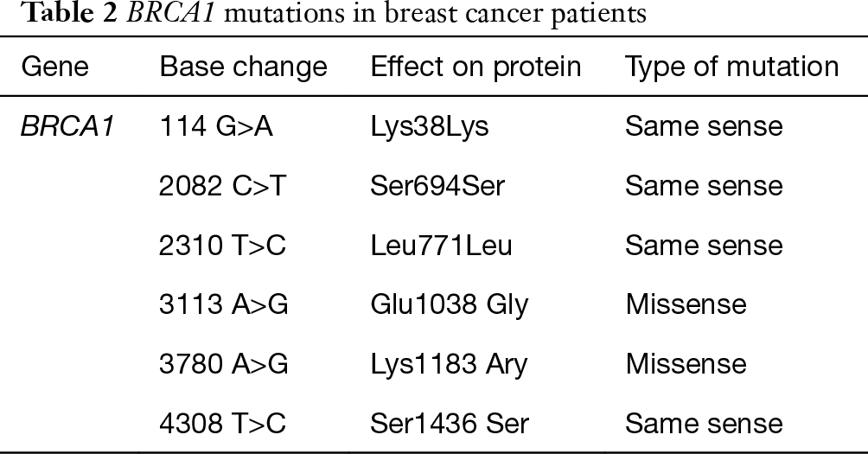Click the 2310 T>C entry
This screenshot has height=454, width=868.
pyautogui.click(x=222, y=246)
